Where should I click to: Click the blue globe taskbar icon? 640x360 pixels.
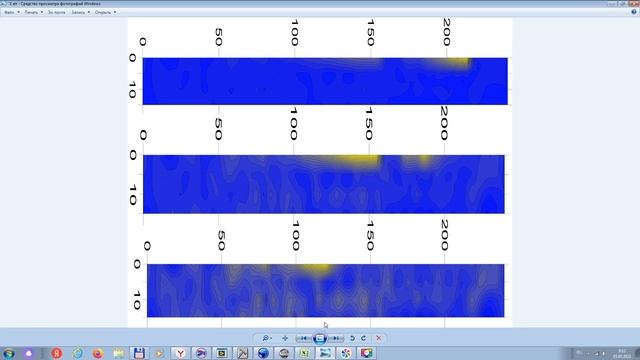click(263, 353)
